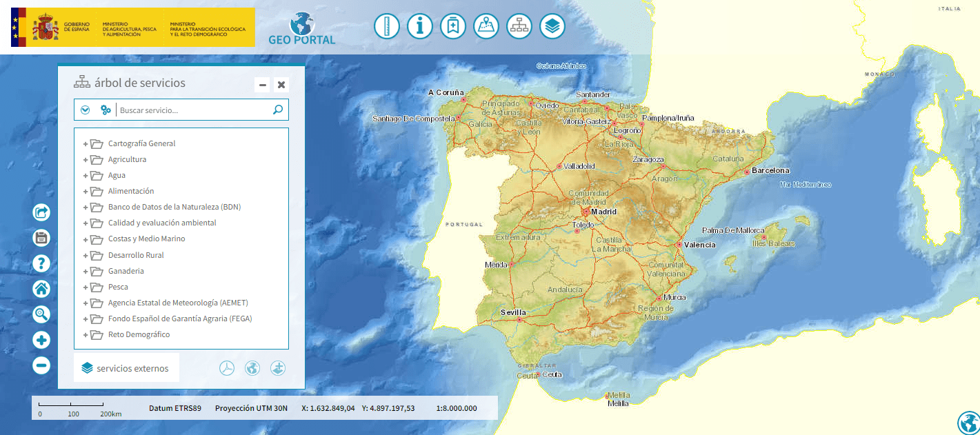The height and width of the screenshot is (435, 980).
Task: Open help with the question mark icon
Action: 41,263
